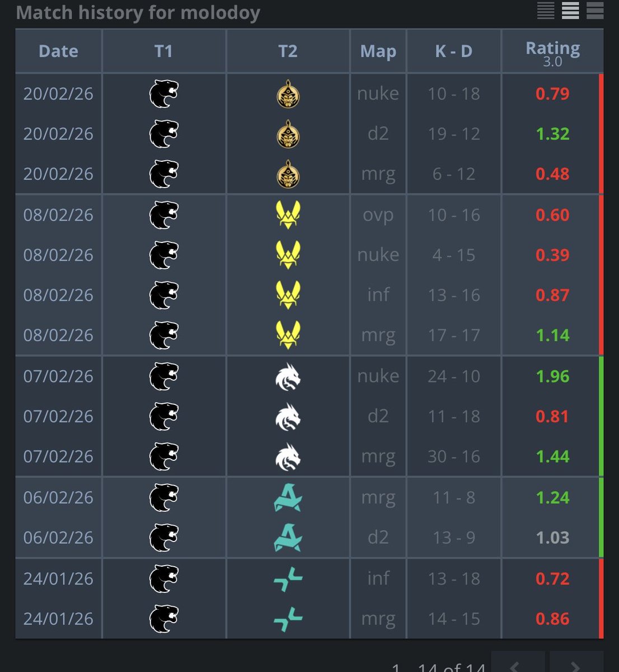Click the 24/01/26 date in inf row
This screenshot has height=672, width=619.
(x=58, y=578)
